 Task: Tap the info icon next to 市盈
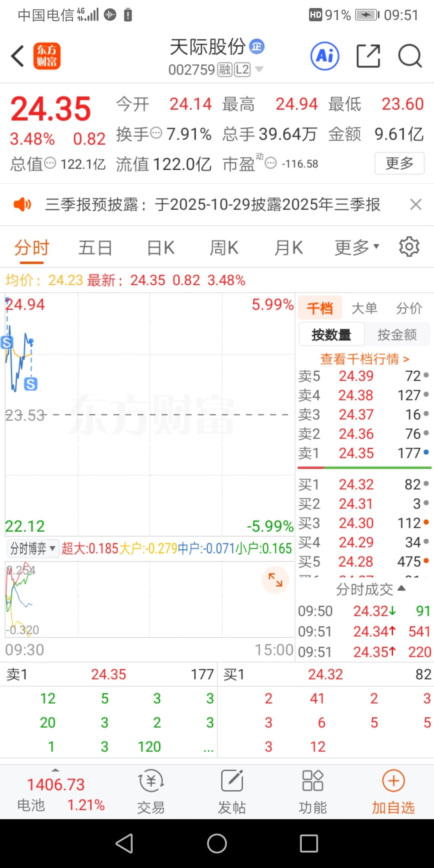click(271, 163)
